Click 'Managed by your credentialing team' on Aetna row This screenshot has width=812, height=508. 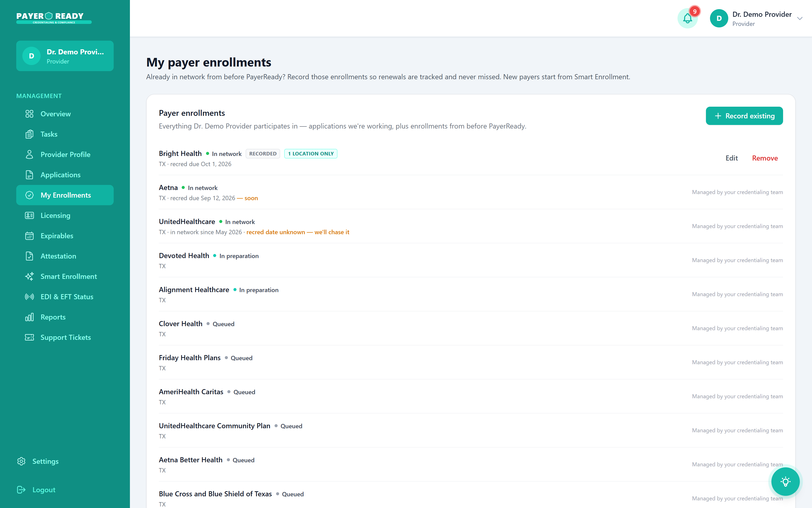click(x=737, y=192)
